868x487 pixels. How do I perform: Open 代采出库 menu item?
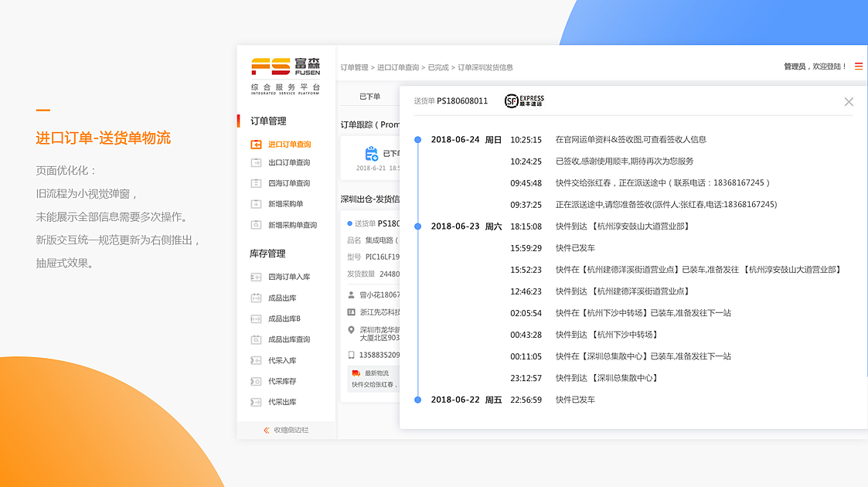pos(282,402)
